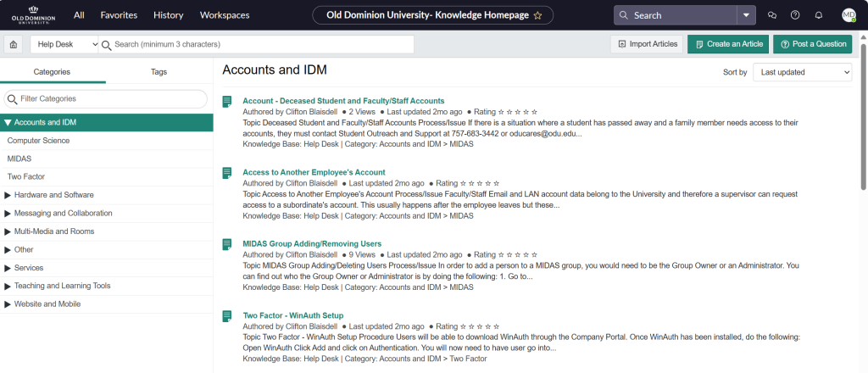The width and height of the screenshot is (868, 373).
Task: Click the Create an Article button
Action: pos(728,44)
